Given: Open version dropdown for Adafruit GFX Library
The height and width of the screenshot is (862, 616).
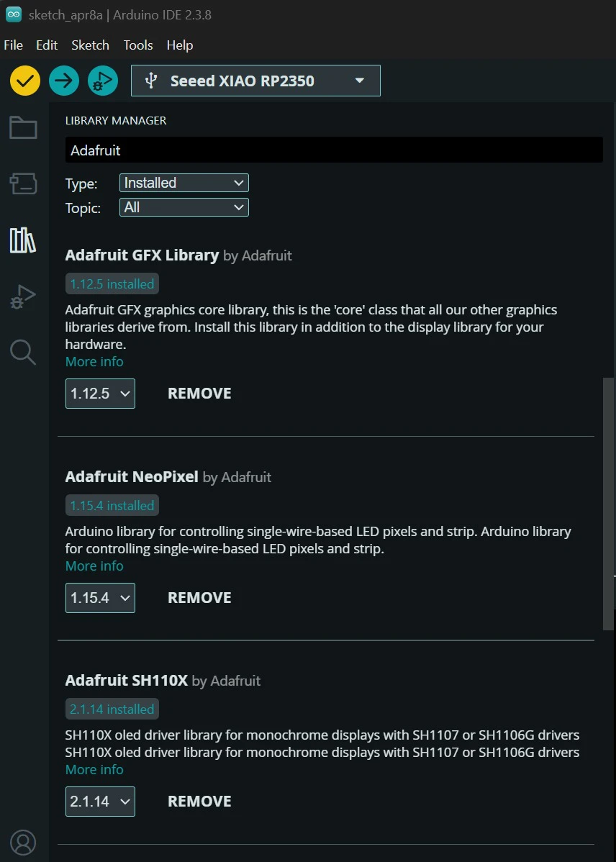Looking at the screenshot, I should tap(100, 394).
